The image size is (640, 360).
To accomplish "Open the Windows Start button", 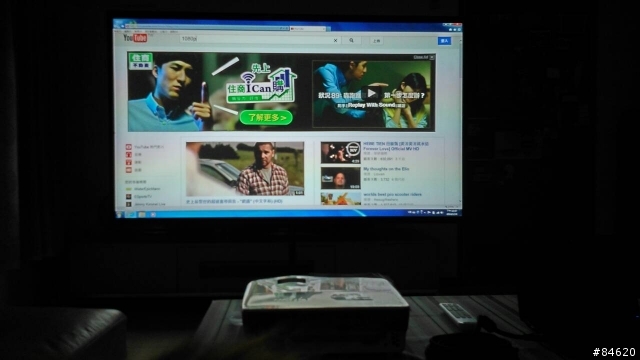I will [120, 215].
